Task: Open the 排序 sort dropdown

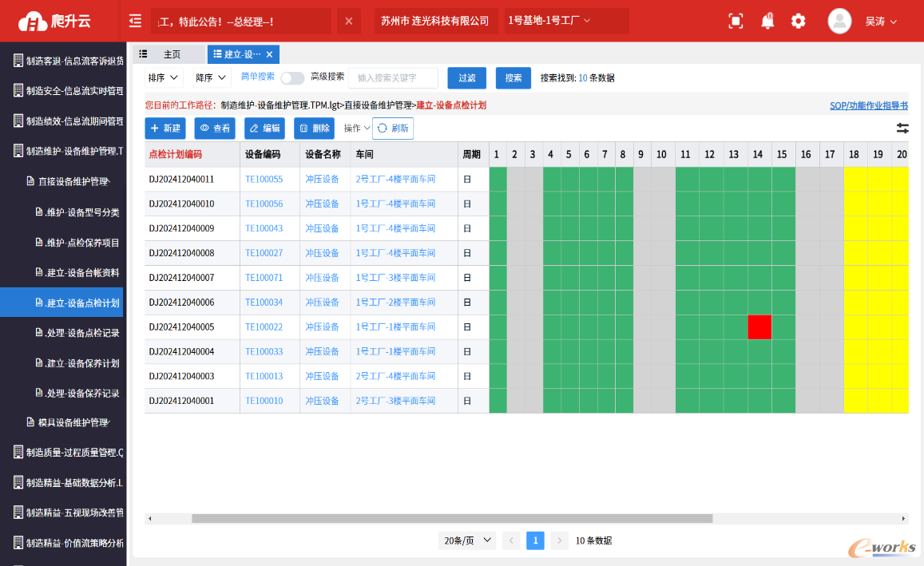Action: pos(163,78)
